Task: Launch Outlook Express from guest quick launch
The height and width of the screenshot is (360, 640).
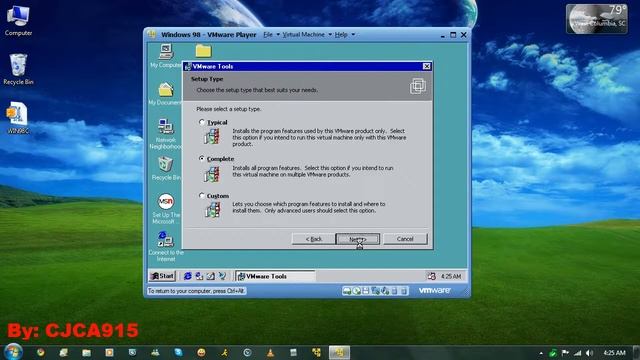Action: 199,276
